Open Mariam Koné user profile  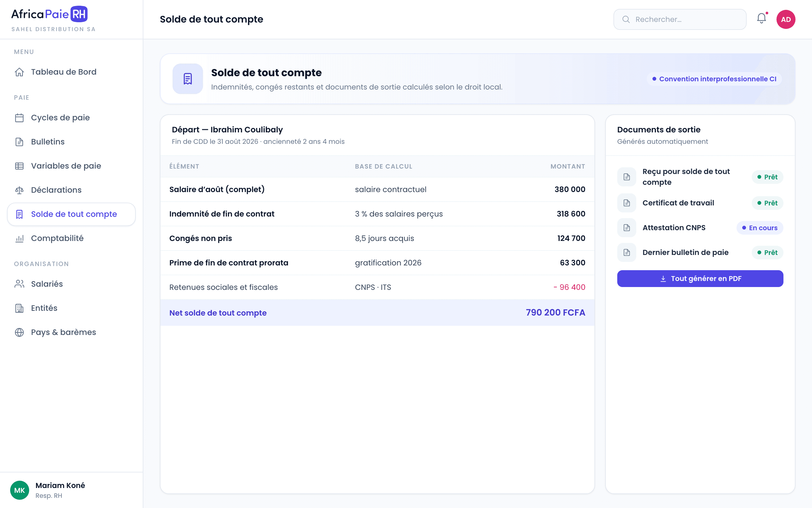[71, 490]
